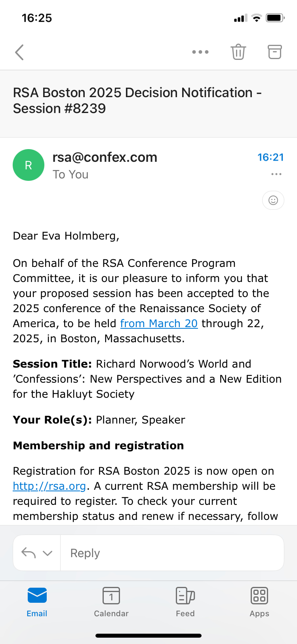Image resolution: width=297 pixels, height=644 pixels.
Task: Expand reply options with the chevron
Action: (x=48, y=553)
